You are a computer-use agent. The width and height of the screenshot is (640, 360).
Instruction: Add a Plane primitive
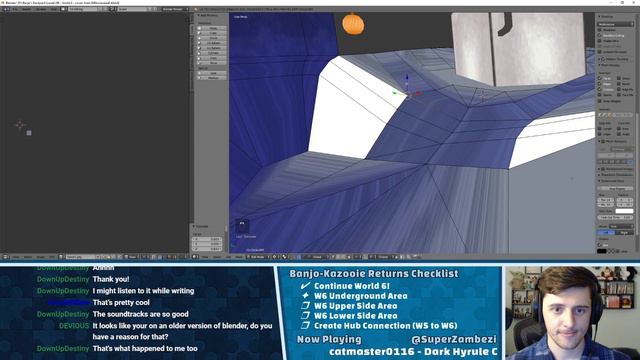tap(212, 28)
